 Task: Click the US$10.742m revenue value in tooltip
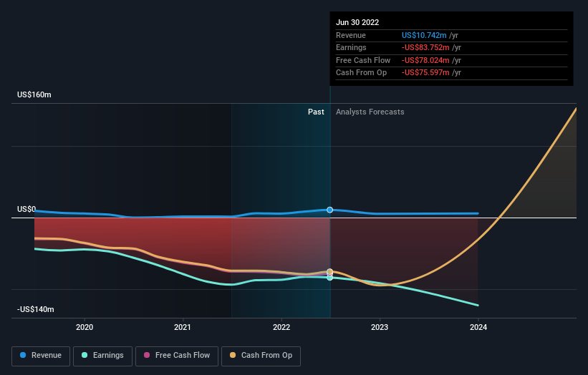(x=424, y=35)
